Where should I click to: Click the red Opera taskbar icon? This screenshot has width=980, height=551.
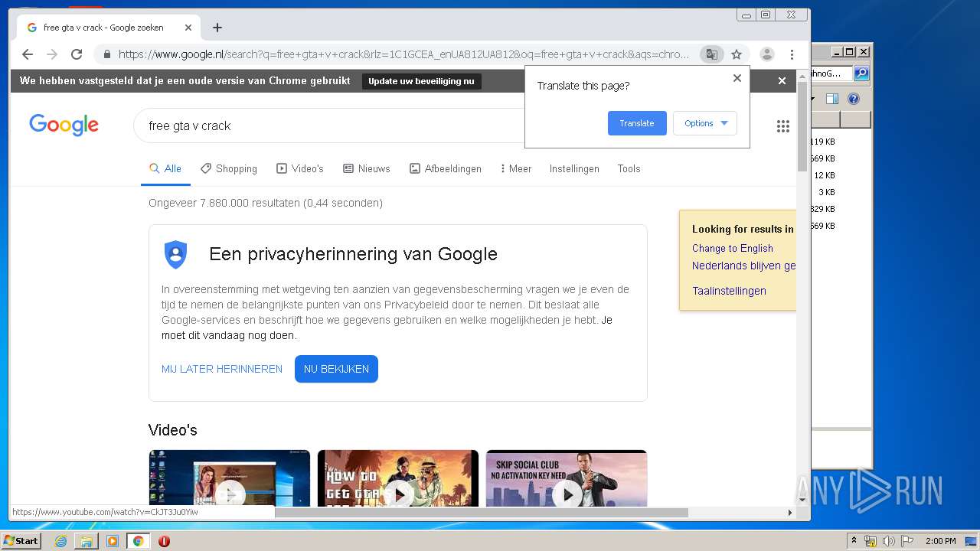coord(164,541)
